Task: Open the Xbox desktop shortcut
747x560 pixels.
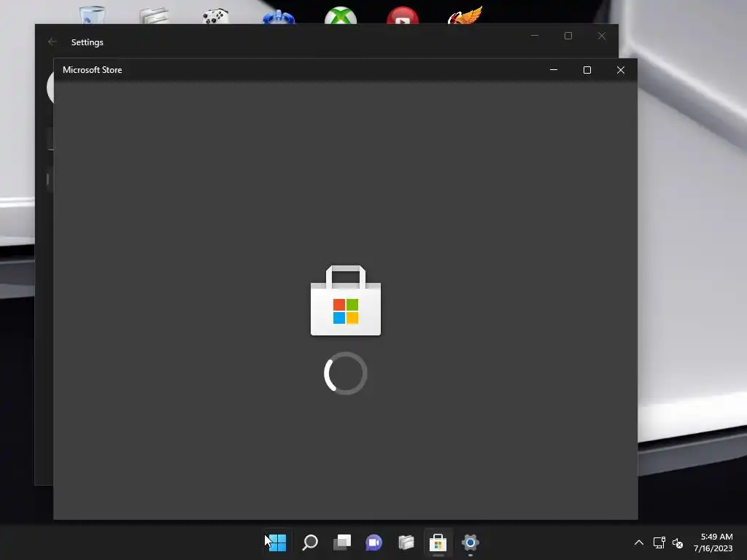Action: 341,16
